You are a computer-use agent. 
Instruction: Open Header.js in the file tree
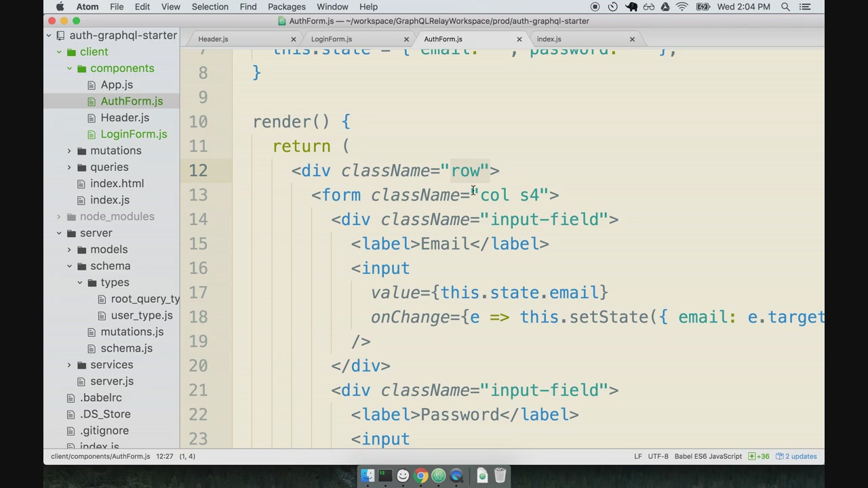coord(125,118)
